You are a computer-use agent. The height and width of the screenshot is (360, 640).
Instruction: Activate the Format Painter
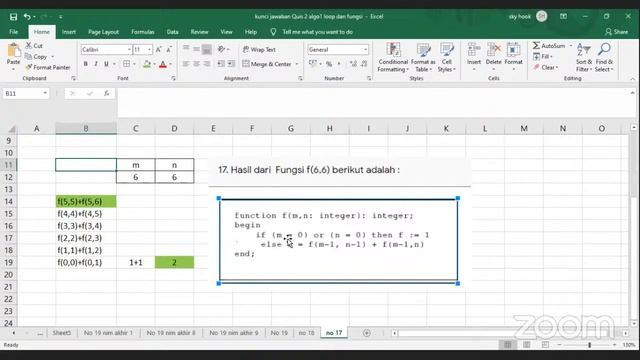coord(48,67)
